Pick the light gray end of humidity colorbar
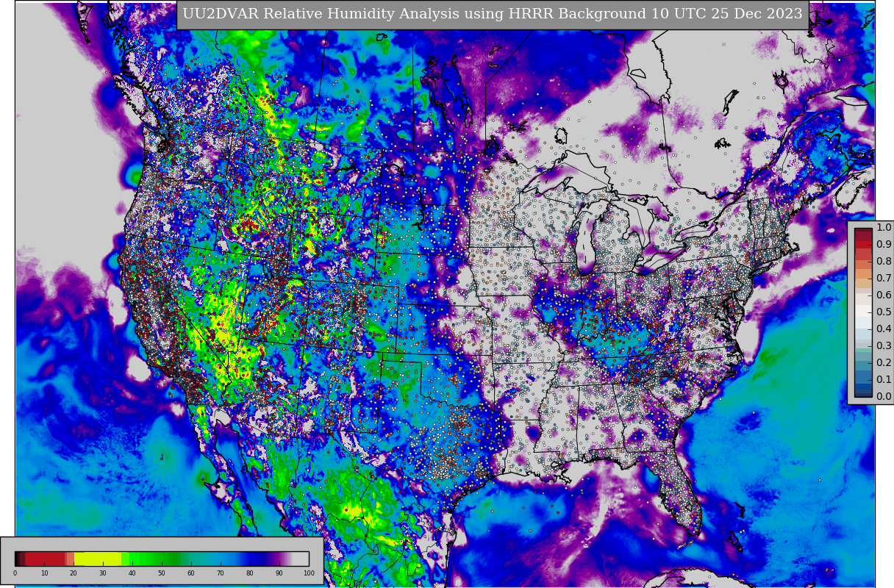The height and width of the screenshot is (588, 894). 301,559
